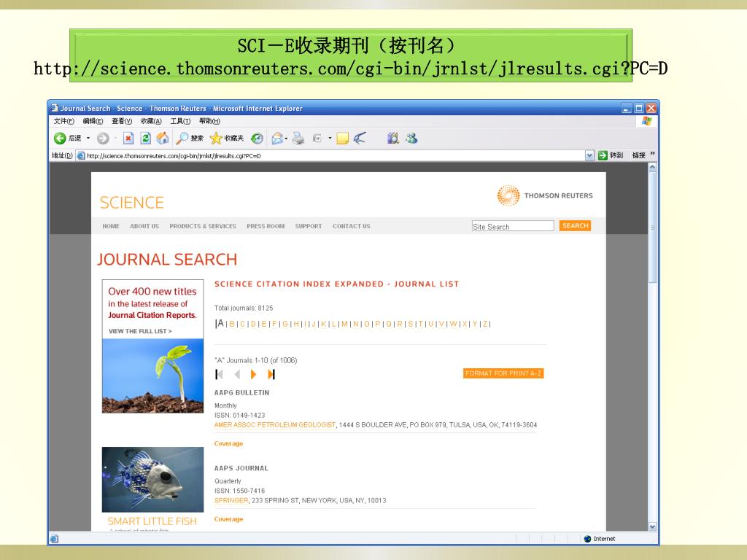
Task: Click the HOME navigation link
Action: 111,226
